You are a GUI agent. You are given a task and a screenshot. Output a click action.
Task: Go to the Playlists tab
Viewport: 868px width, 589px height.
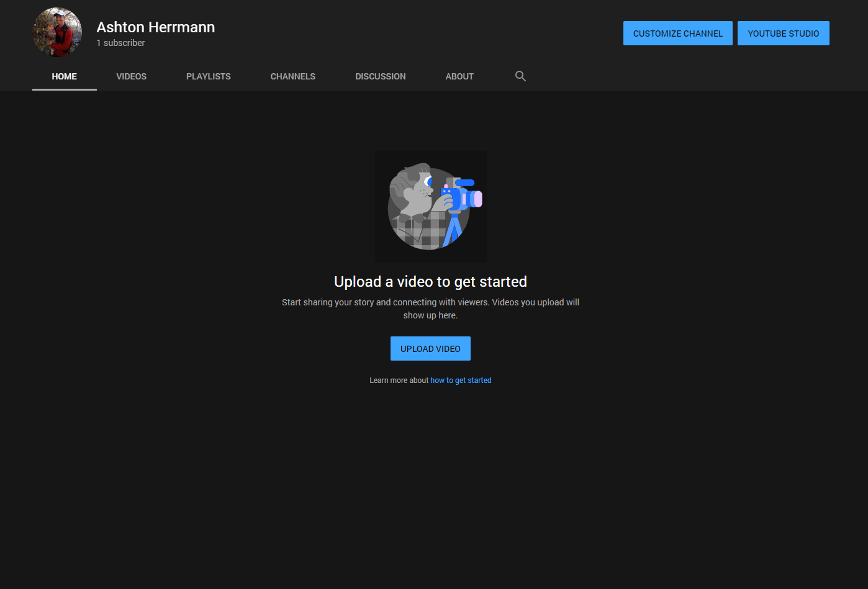209,76
